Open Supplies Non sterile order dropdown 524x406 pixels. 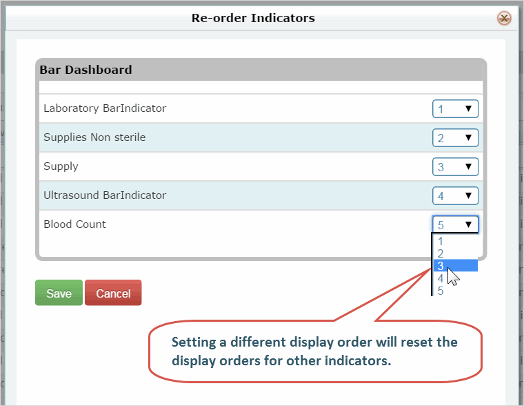point(455,138)
